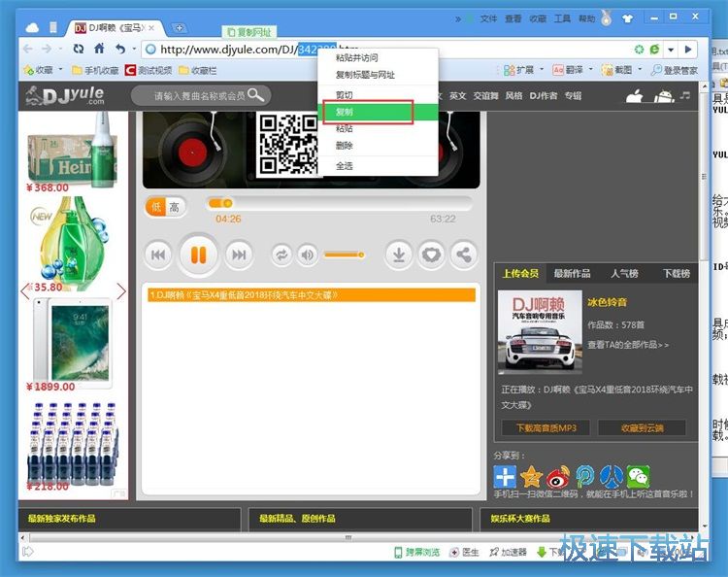Screen dimensions: 728x577
Task: Switch audio quality to 高
Action: [x=174, y=207]
